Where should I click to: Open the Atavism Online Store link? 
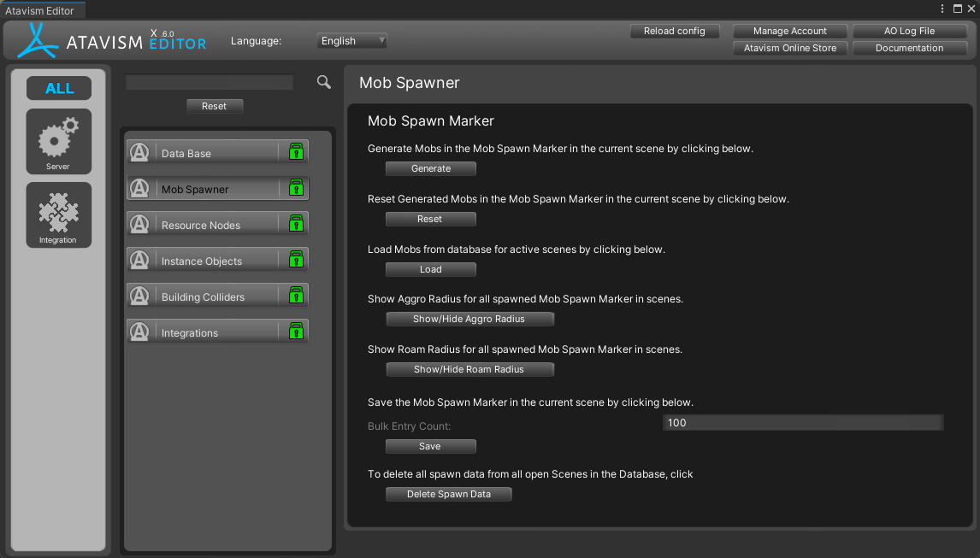click(790, 49)
